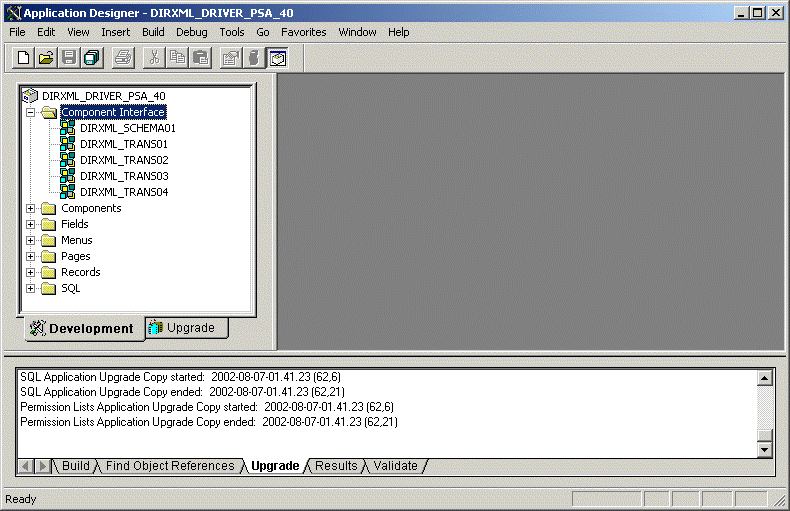
Task: Switch to the Upgrade workspace tab
Action: [186, 328]
